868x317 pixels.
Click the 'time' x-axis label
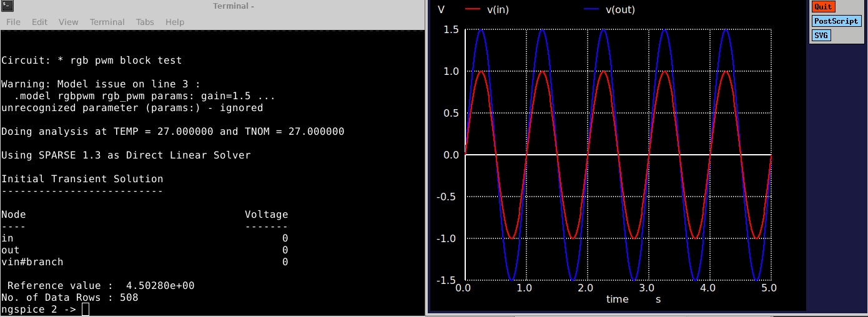tap(618, 300)
